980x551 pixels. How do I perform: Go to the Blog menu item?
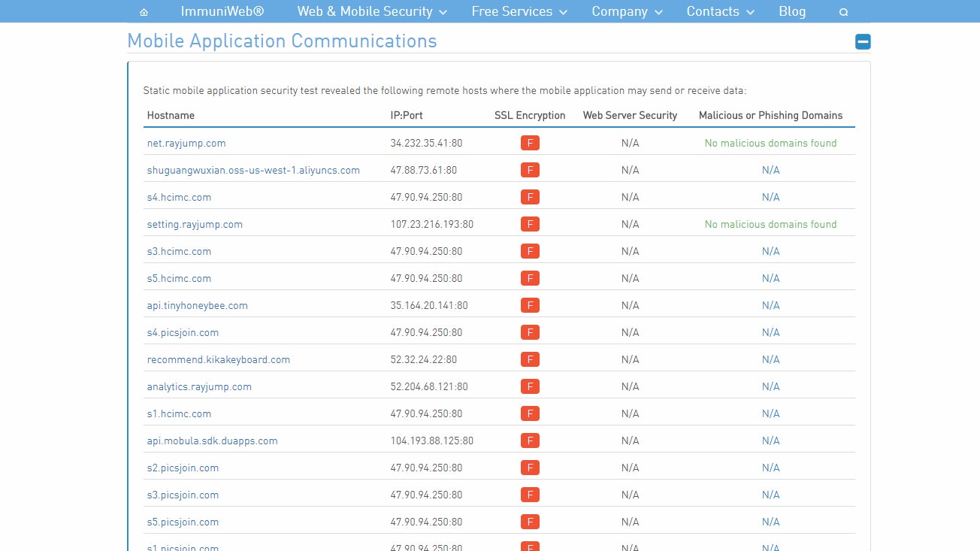coord(792,11)
